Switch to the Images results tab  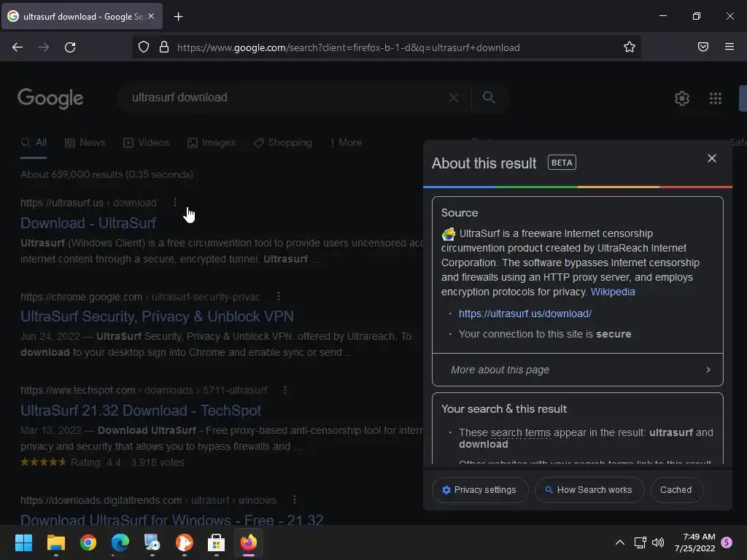(x=212, y=142)
